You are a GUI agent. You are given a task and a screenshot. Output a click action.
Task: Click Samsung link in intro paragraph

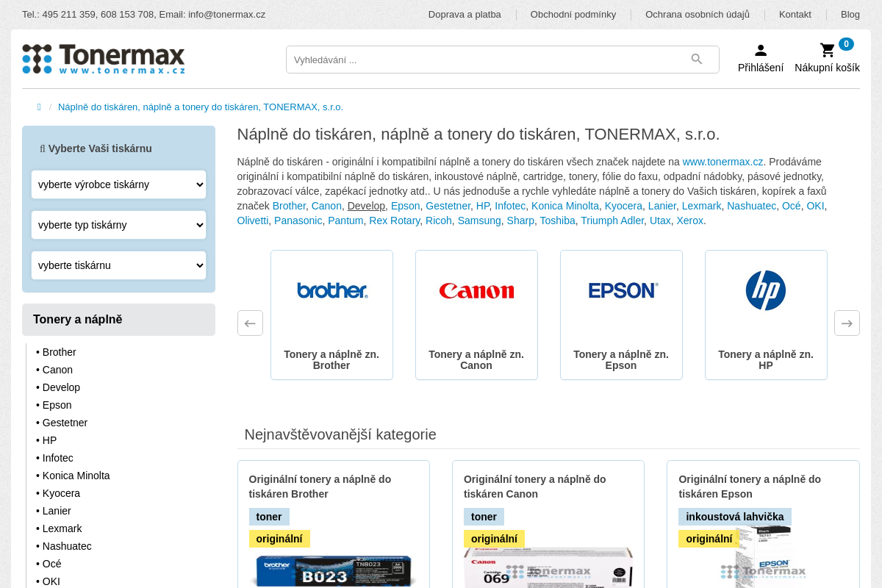(x=479, y=220)
